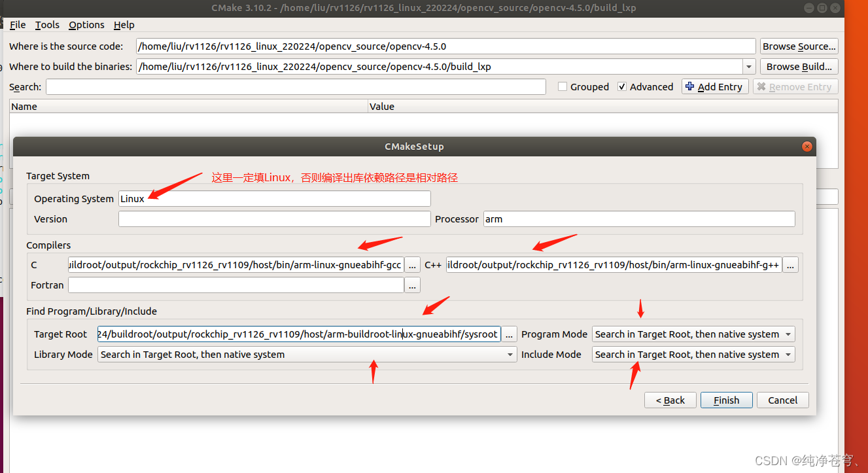Open the Program Mode dropdown
868x473 pixels.
coord(693,334)
